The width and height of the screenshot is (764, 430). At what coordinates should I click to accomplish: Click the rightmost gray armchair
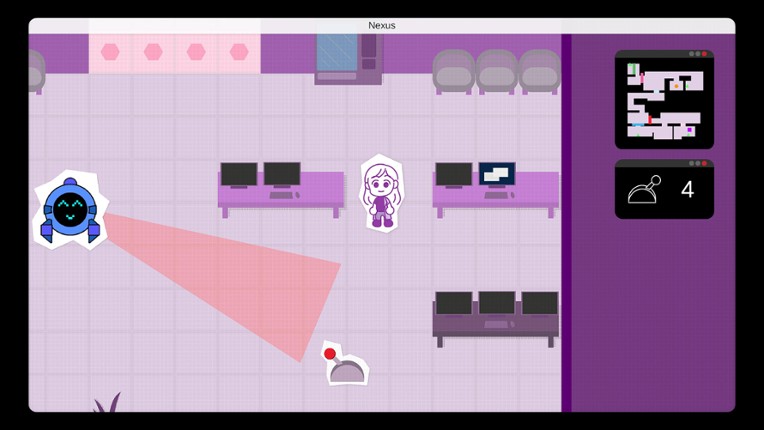540,70
